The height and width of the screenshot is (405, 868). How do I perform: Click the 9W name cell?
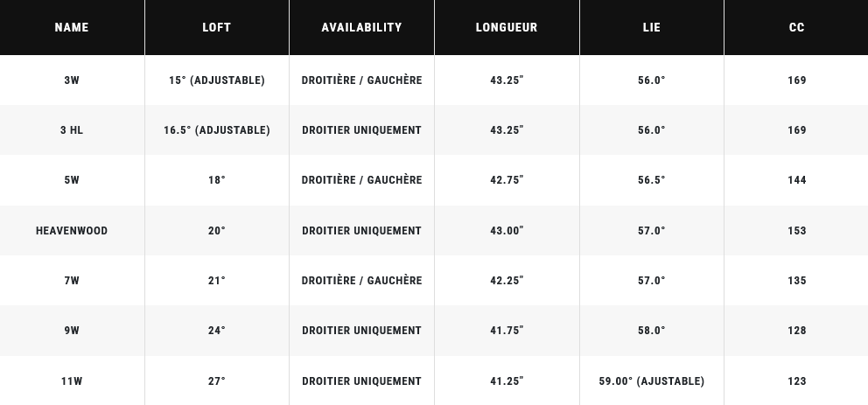pyautogui.click(x=72, y=331)
